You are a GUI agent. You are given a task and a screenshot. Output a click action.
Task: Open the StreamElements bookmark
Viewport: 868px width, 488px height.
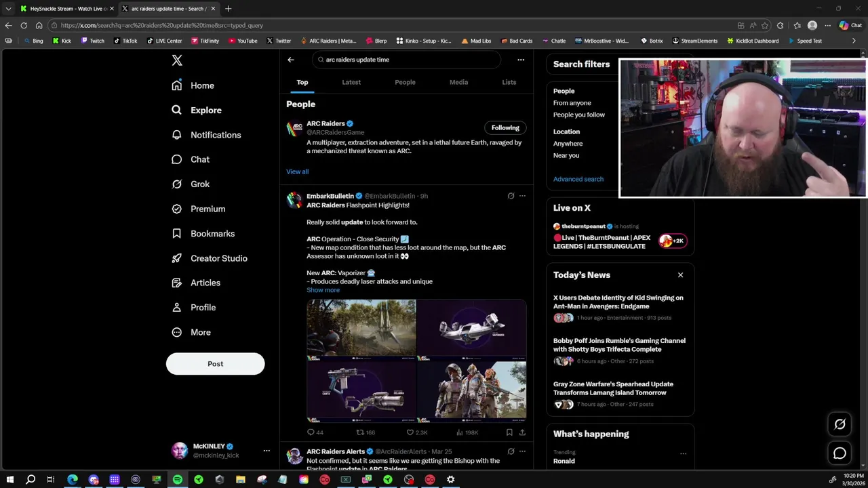[x=695, y=41]
